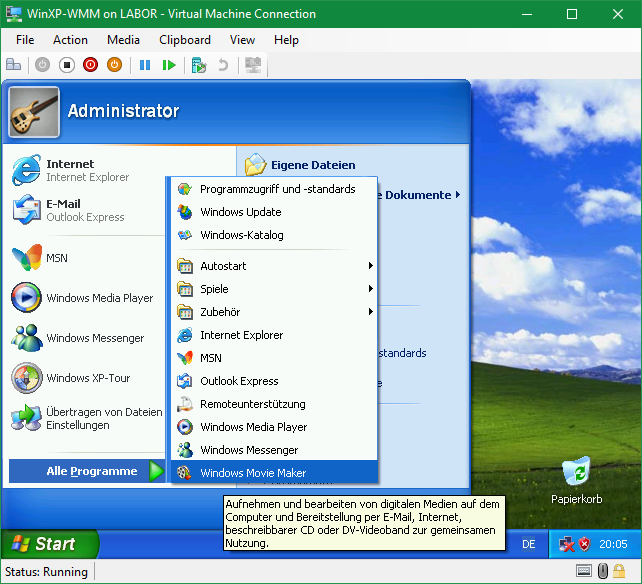Open the Clipboard menu
642x584 pixels.
(x=185, y=40)
